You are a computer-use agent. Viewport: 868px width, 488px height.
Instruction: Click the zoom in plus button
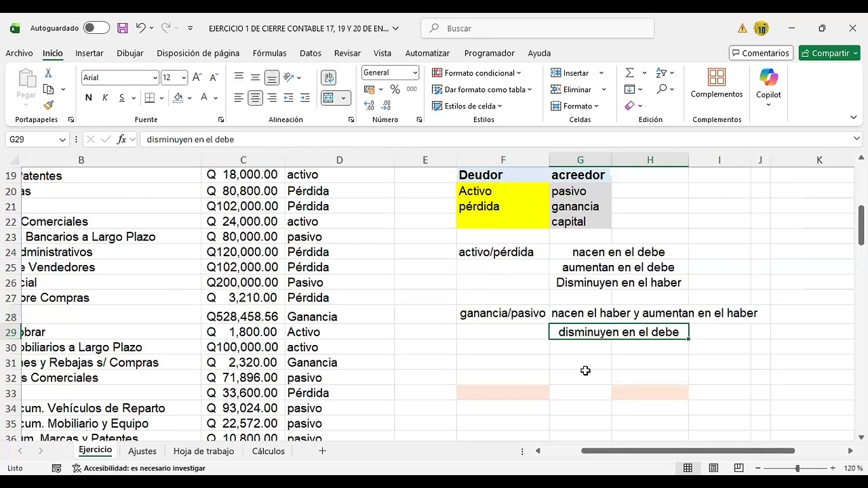(833, 468)
